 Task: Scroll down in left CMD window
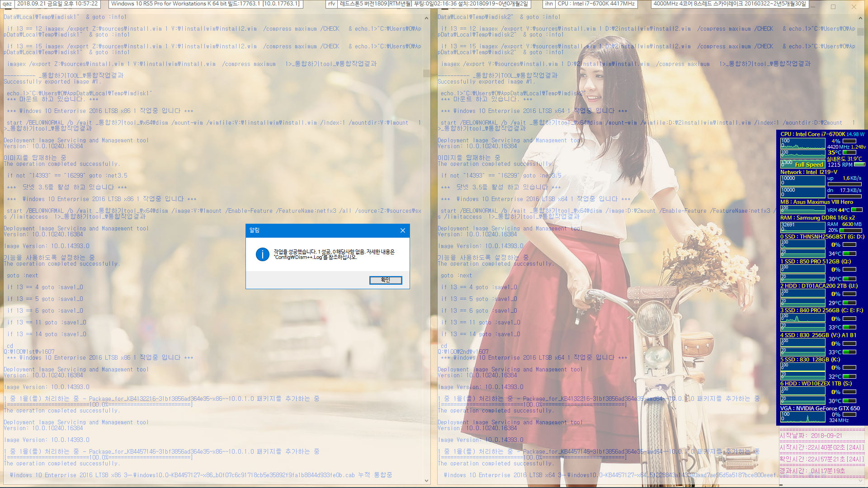click(x=425, y=481)
